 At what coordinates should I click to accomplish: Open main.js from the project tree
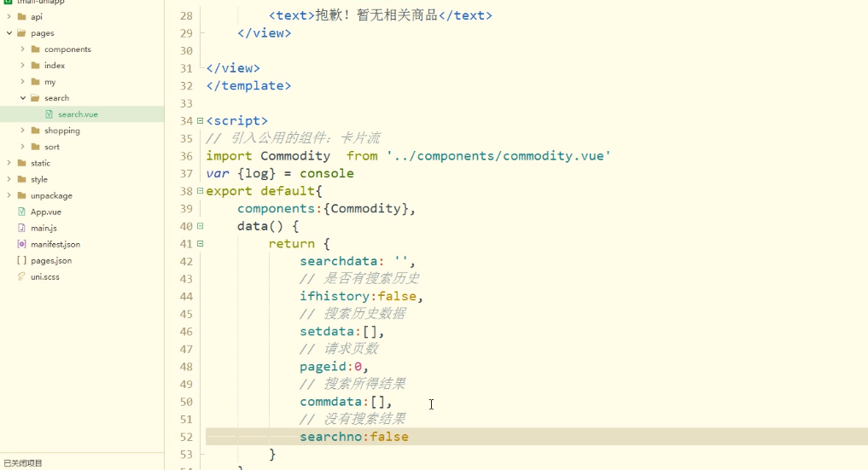coord(44,228)
